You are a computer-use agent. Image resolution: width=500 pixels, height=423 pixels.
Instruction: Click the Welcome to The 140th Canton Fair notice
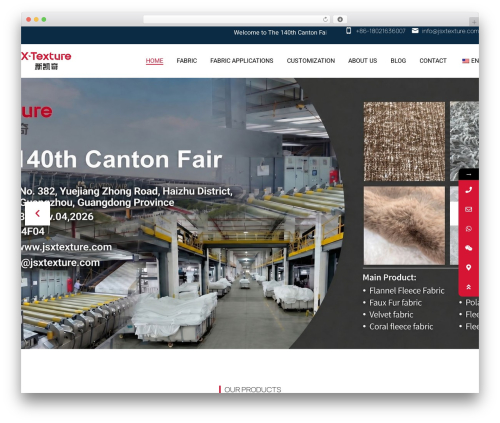pos(280,33)
